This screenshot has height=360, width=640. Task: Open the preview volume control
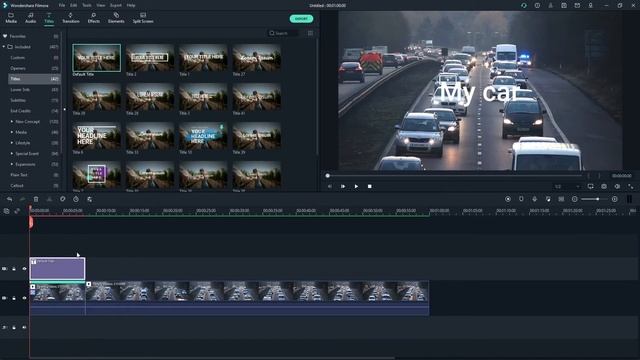pos(617,187)
